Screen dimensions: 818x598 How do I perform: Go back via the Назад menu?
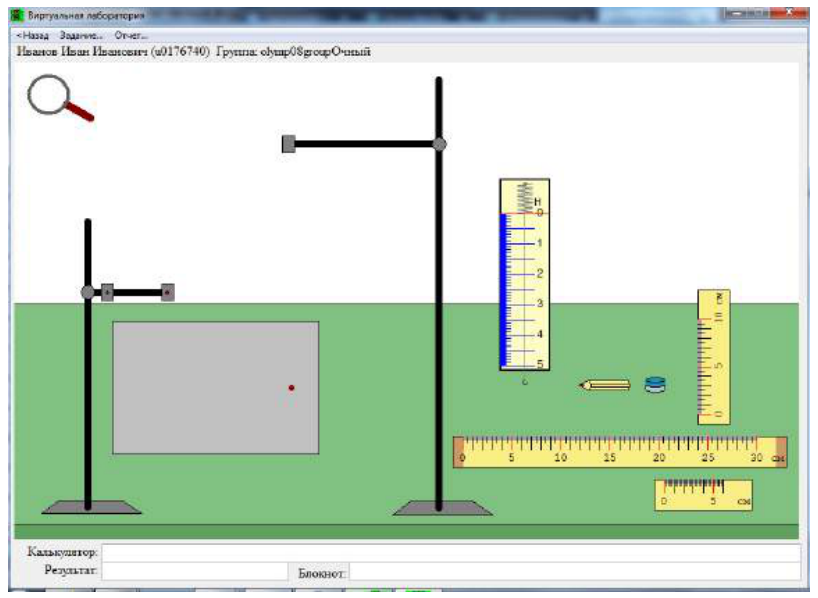33,35
